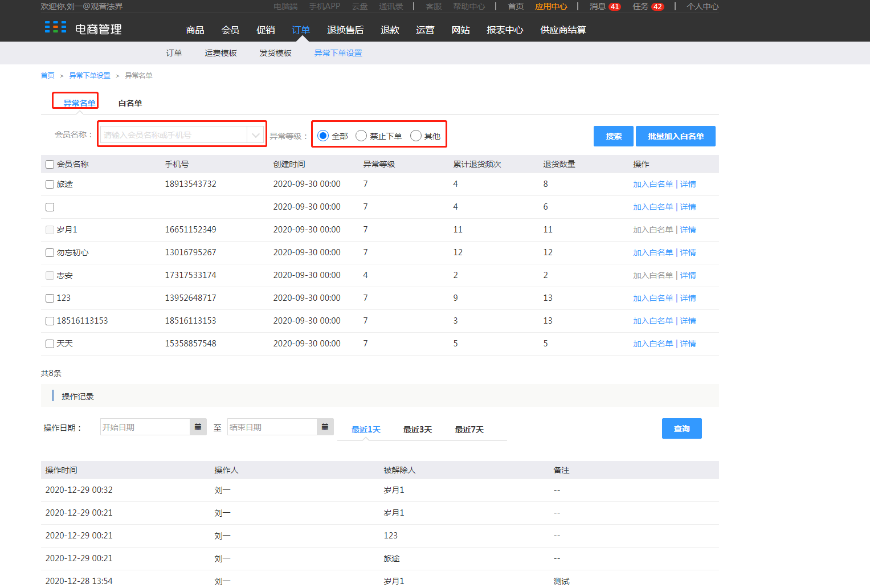
Task: Check the box for member 123
Action: tap(50, 298)
